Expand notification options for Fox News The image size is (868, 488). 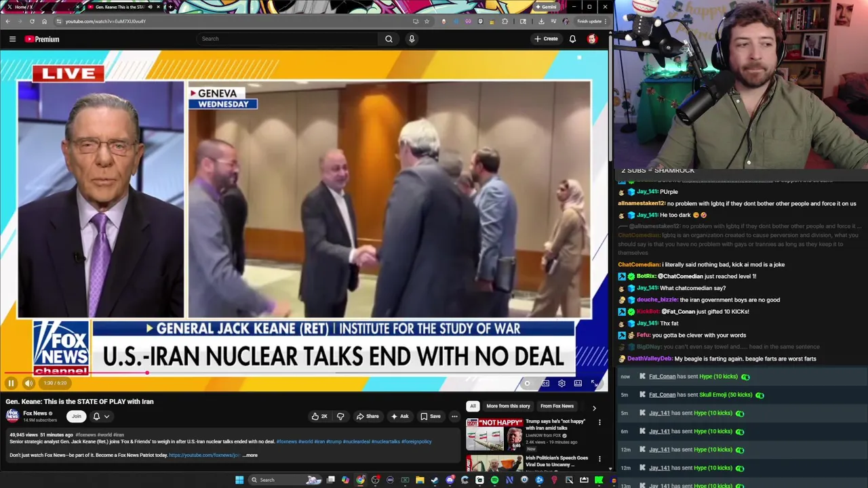pyautogui.click(x=100, y=416)
